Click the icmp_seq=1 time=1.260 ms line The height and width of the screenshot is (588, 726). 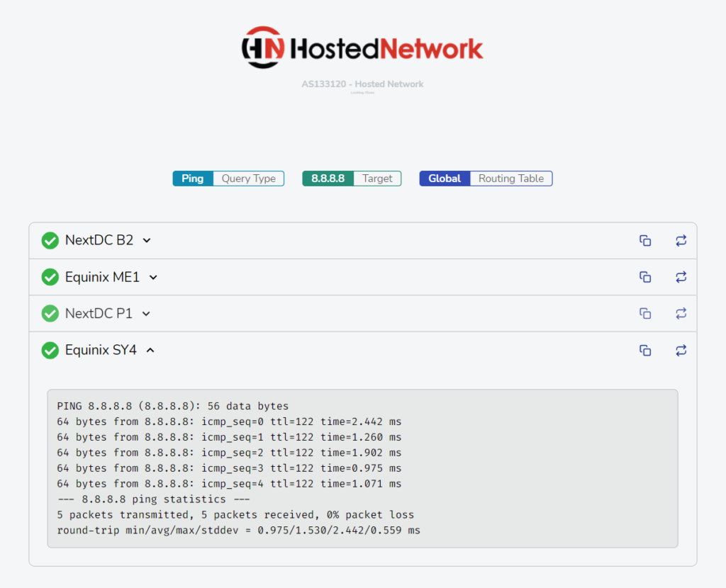coord(229,437)
